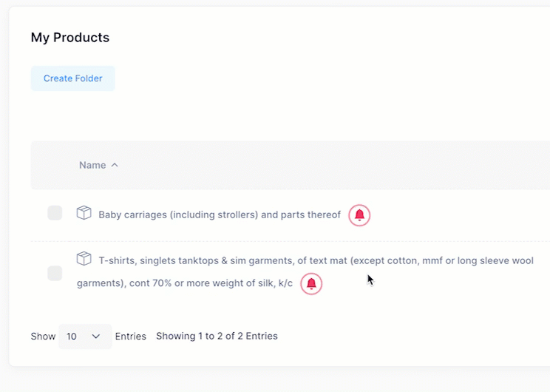This screenshot has height=392, width=550.
Task: Click the sort caret next to Name
Action: tap(115, 165)
